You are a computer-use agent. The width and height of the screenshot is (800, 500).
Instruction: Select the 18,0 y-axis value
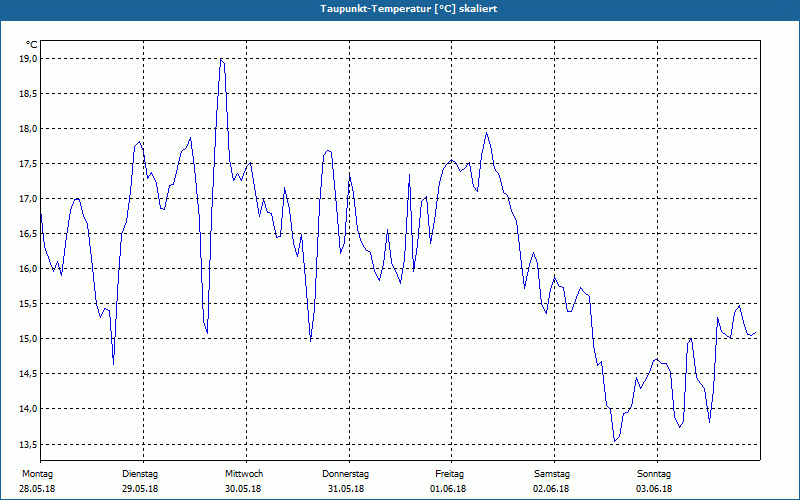tap(29, 129)
